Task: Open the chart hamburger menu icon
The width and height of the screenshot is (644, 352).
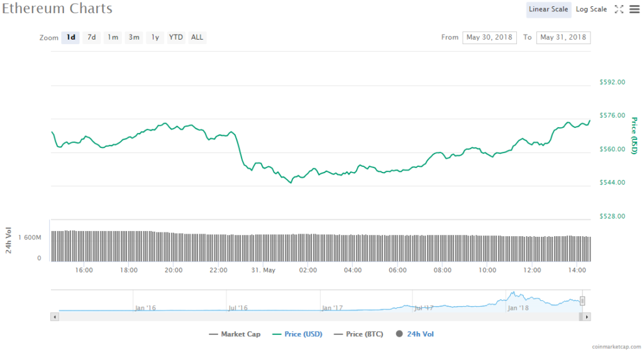Action: point(633,9)
